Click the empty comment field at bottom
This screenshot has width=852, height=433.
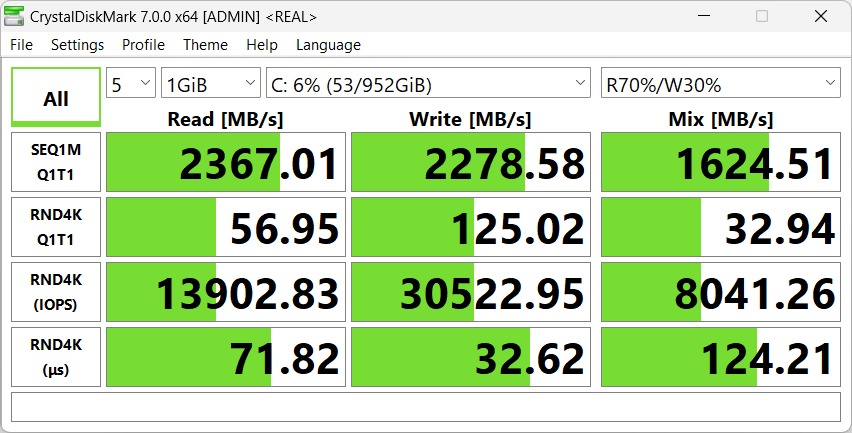point(425,407)
